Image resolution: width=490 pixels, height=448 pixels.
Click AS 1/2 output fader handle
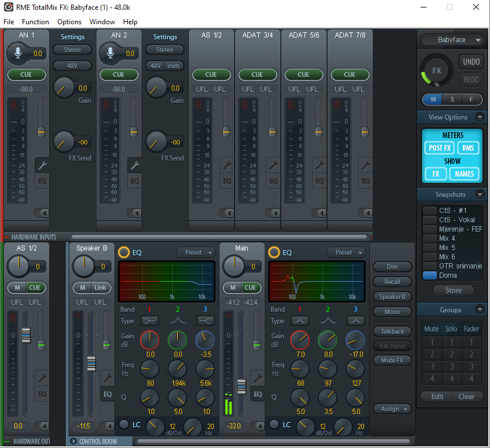coord(26,335)
